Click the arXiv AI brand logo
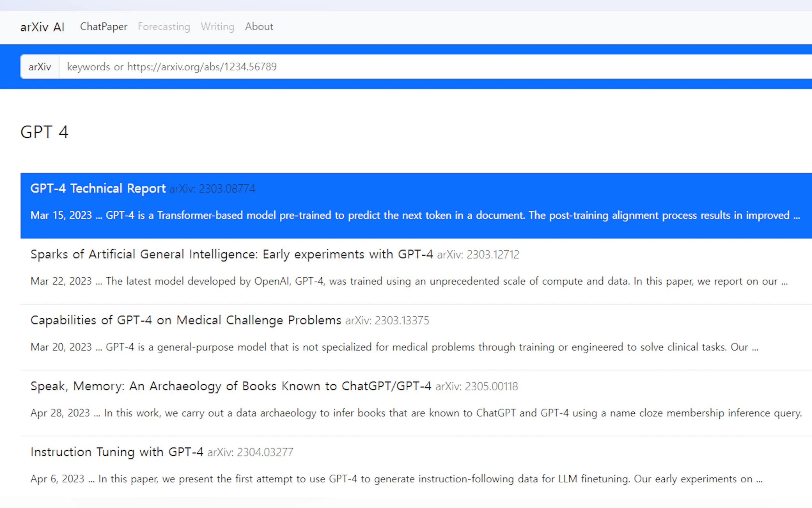This screenshot has height=508, width=812. [x=42, y=27]
